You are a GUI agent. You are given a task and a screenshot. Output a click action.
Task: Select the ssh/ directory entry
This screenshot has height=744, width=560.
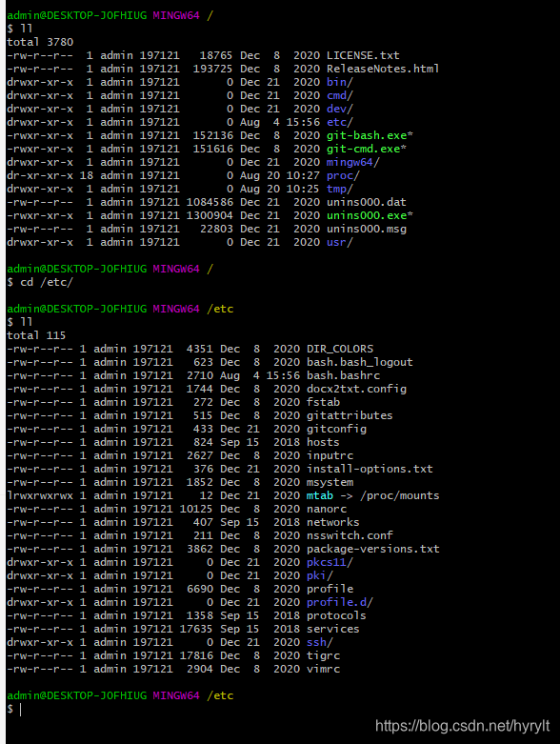(x=320, y=642)
